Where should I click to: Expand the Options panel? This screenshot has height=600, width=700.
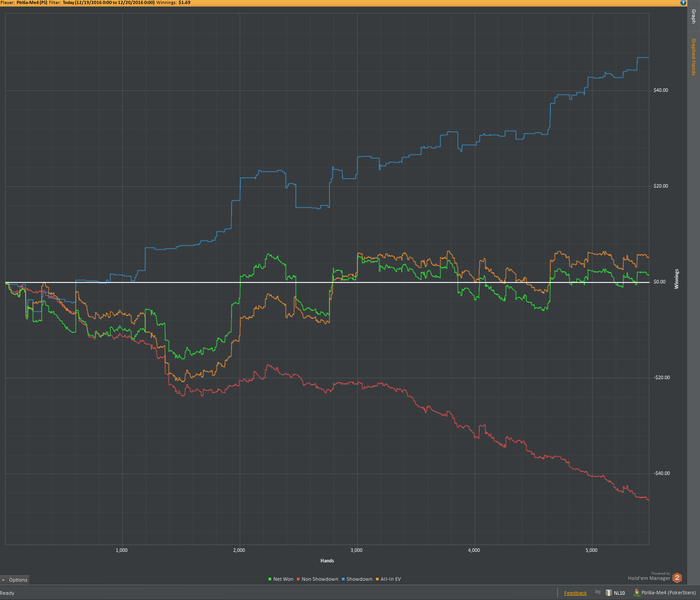point(15,579)
